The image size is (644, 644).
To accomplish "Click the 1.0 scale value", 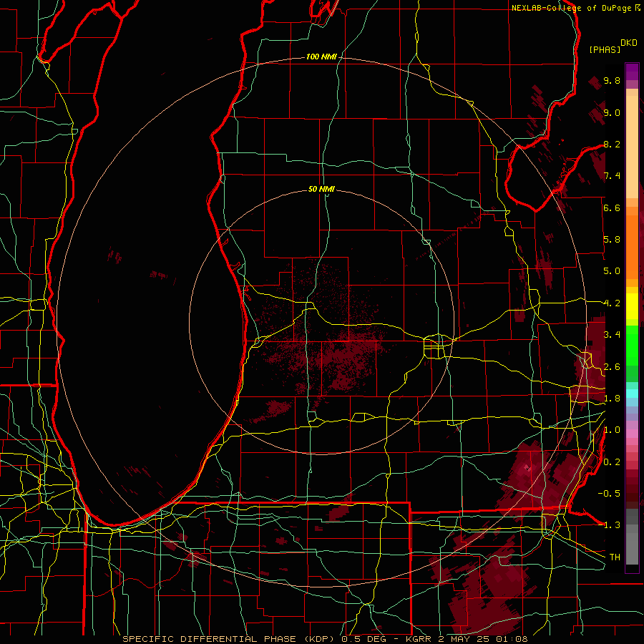I will 612,431.
